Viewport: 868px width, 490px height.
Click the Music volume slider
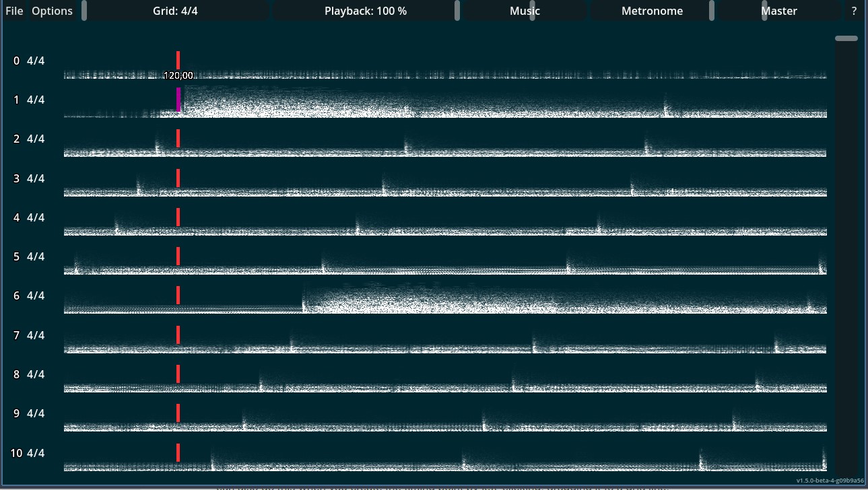pyautogui.click(x=525, y=11)
